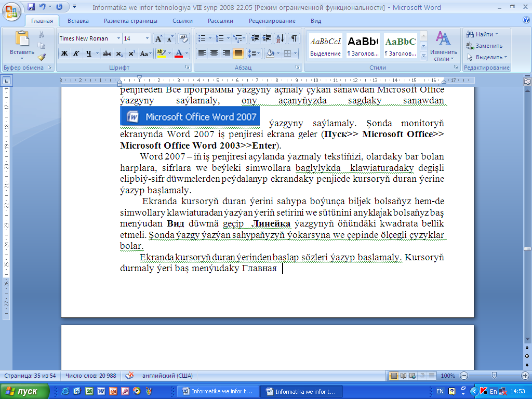
Task: Select the Рассылки tab
Action: 220,21
